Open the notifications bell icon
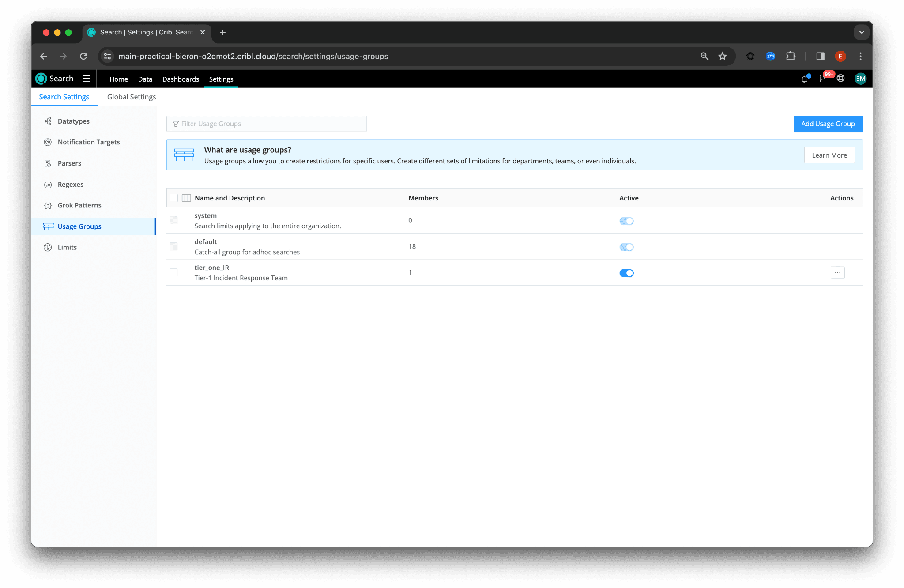 point(804,79)
